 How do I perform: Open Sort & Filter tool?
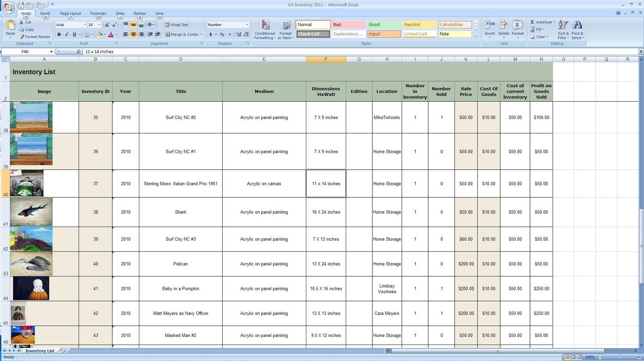563,25
